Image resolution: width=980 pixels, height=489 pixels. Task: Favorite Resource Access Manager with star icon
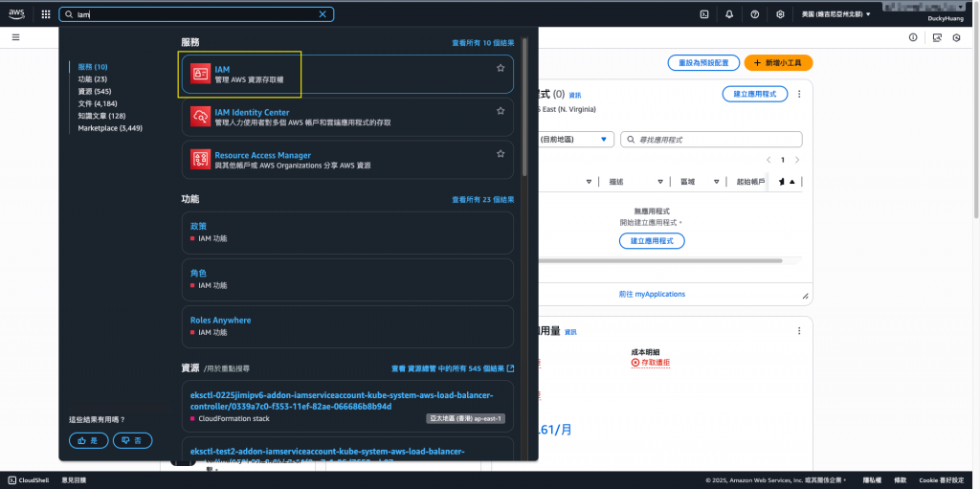coord(501,153)
